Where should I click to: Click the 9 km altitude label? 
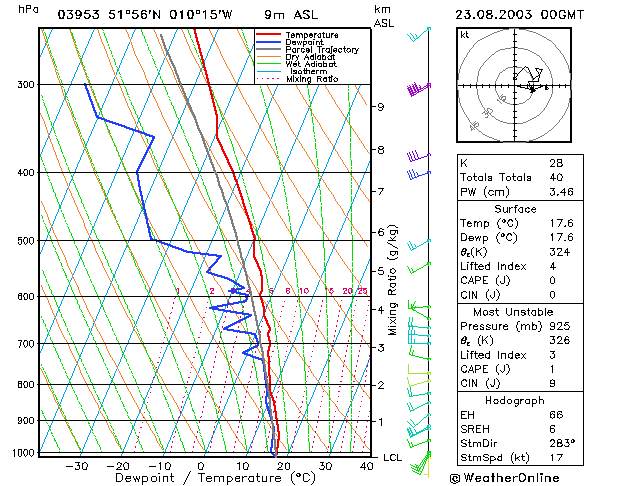click(x=380, y=107)
